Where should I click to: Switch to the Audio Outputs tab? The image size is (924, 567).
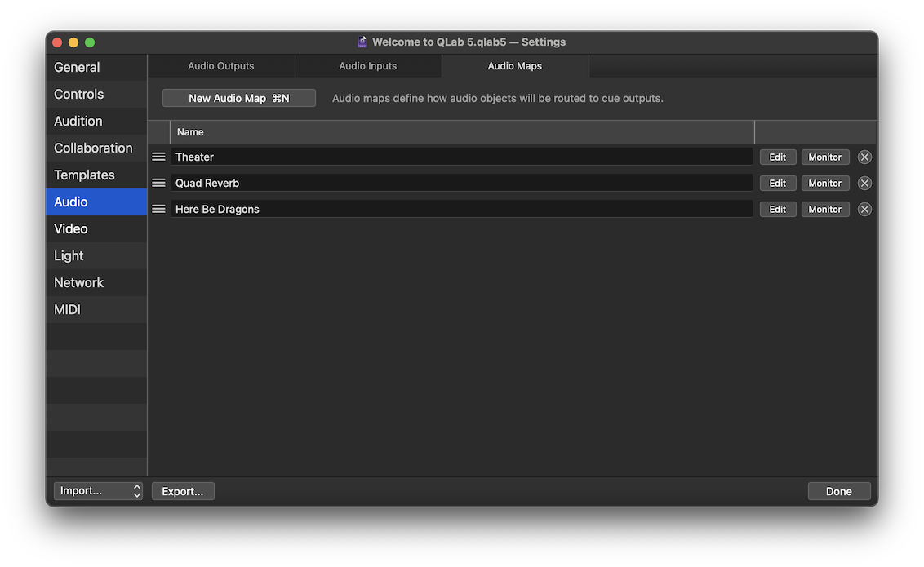pyautogui.click(x=220, y=65)
